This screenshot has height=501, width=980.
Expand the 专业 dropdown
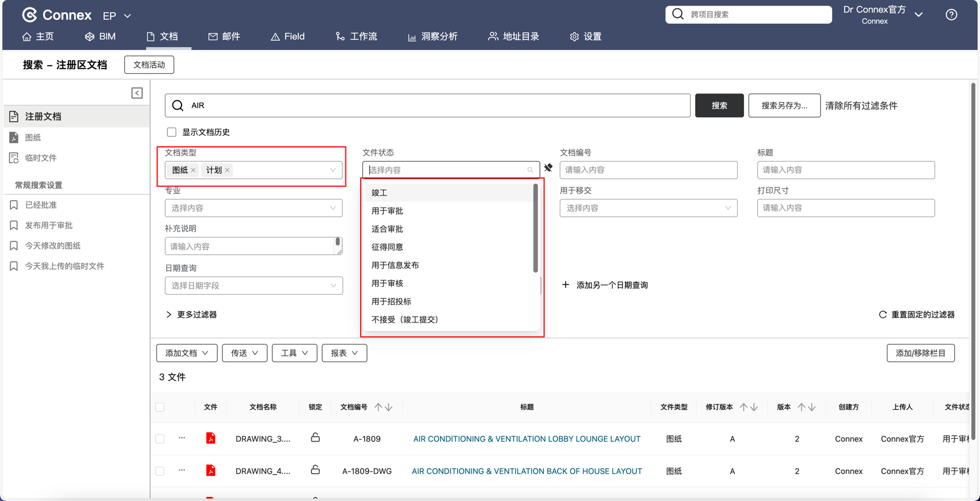click(x=254, y=208)
